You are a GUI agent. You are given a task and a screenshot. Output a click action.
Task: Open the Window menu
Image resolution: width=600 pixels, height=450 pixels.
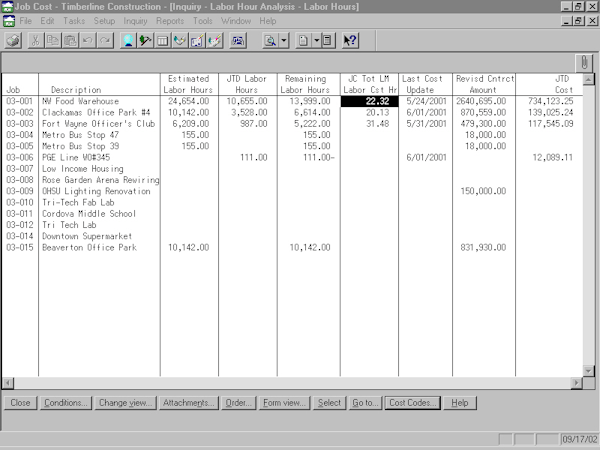(236, 21)
